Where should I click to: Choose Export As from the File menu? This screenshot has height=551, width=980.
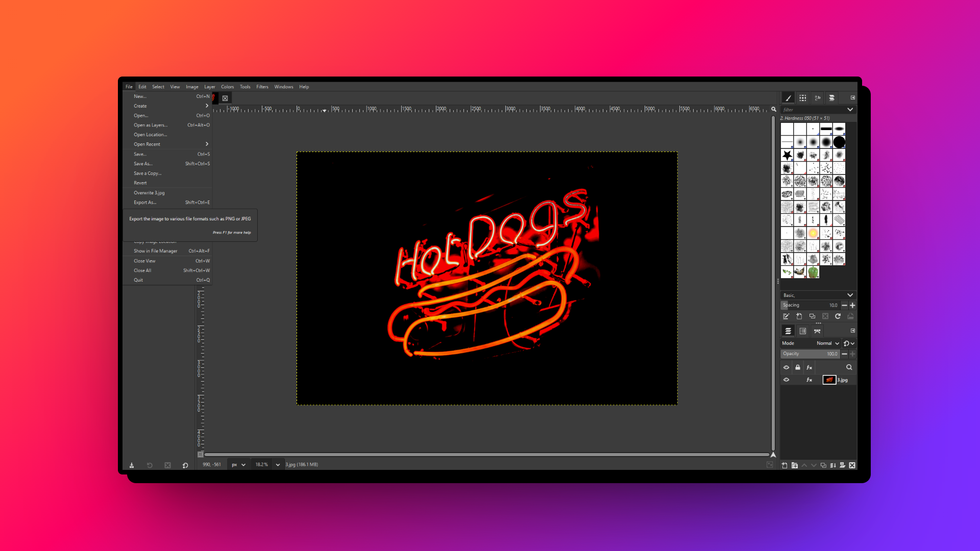click(144, 202)
